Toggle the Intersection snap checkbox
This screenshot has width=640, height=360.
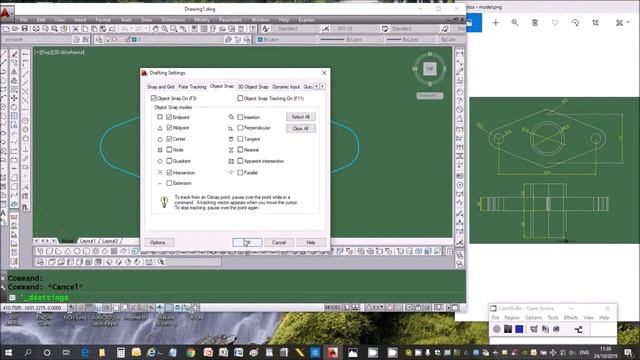click(x=169, y=173)
